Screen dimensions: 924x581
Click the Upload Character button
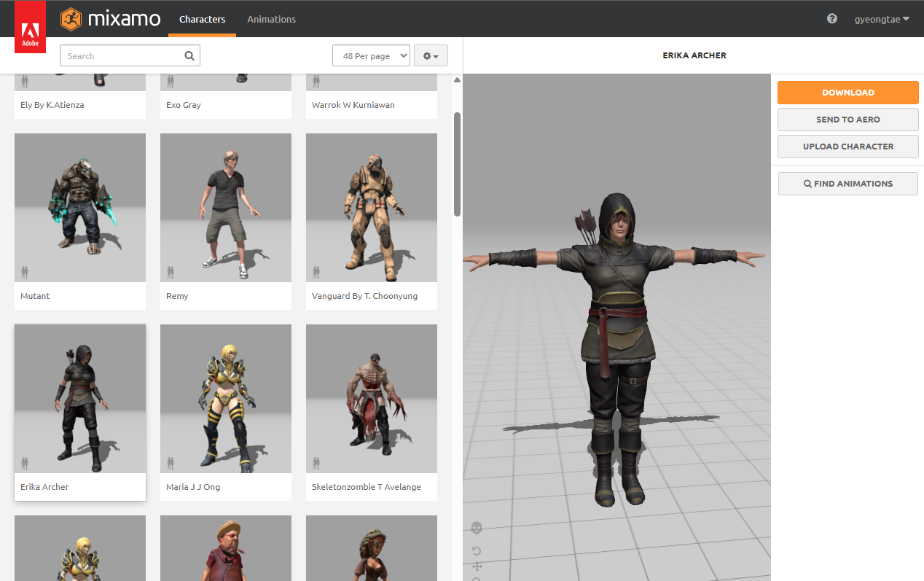click(848, 147)
